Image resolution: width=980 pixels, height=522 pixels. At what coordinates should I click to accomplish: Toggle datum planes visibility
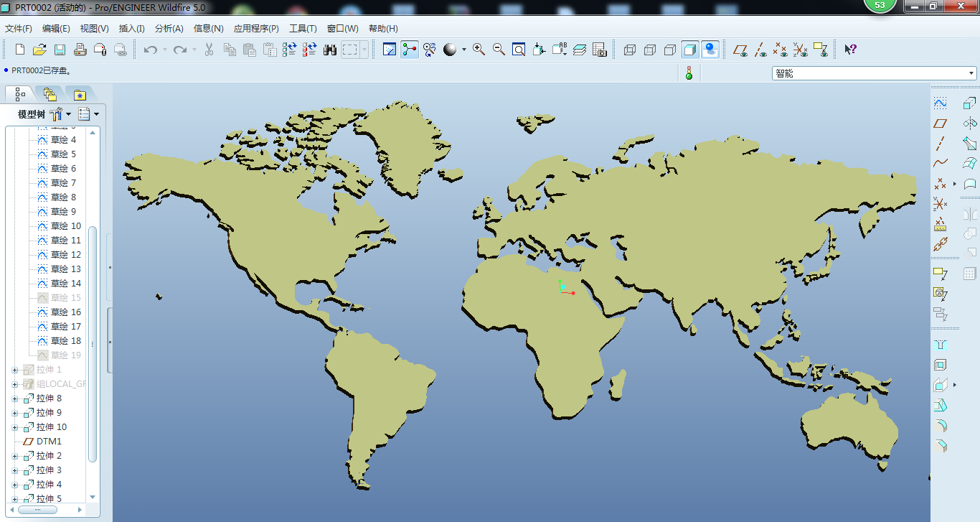740,50
